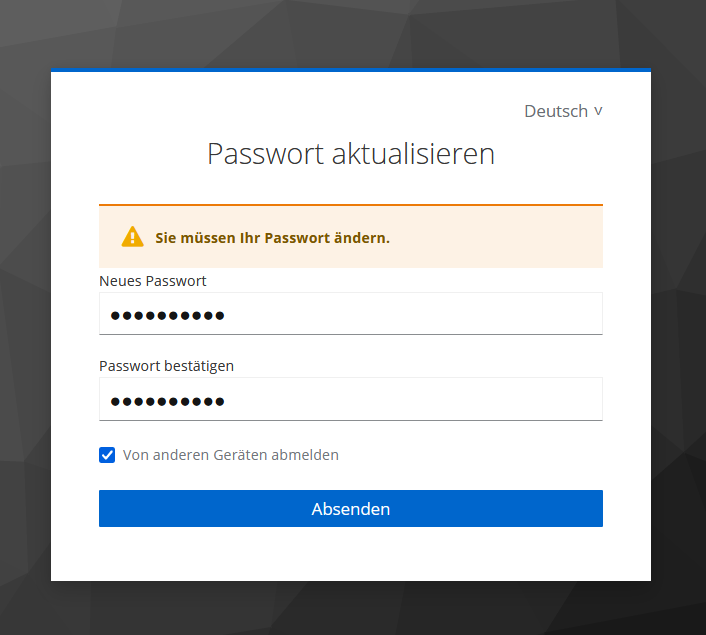Click the 'Von anderen Geräten abmelden' label text

[231, 455]
